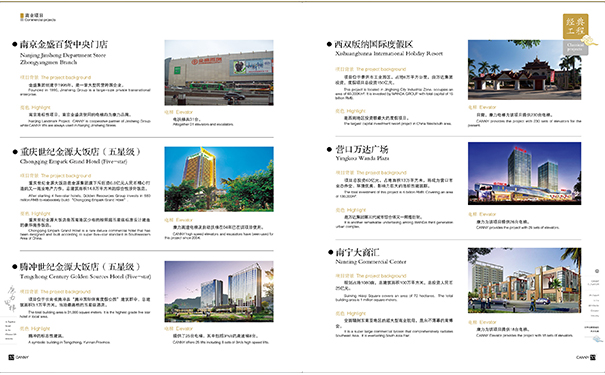
Task: Open the Nanjing Jinsheng Department Store photo
Action: [219, 73]
